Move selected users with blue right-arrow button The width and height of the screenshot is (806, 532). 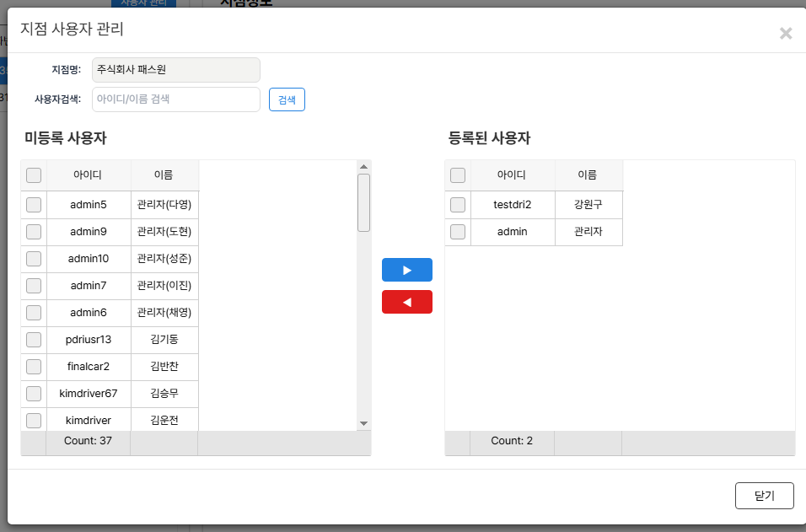coord(406,270)
